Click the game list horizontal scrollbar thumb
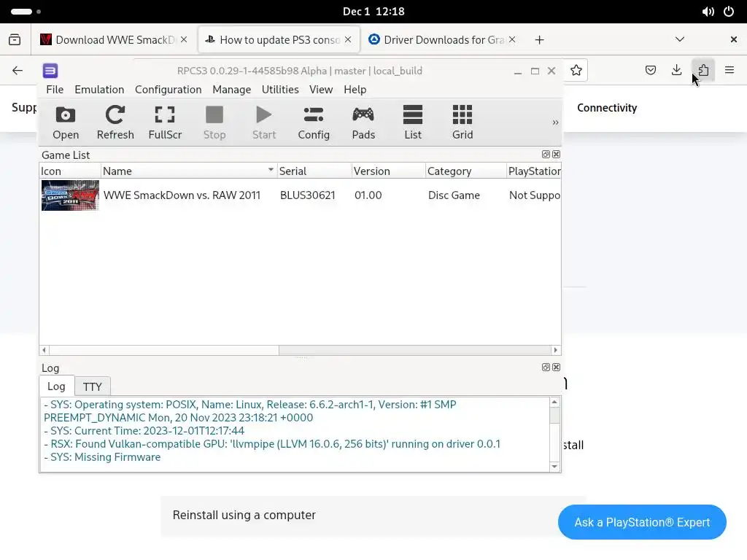The height and width of the screenshot is (560, 747). (x=164, y=350)
